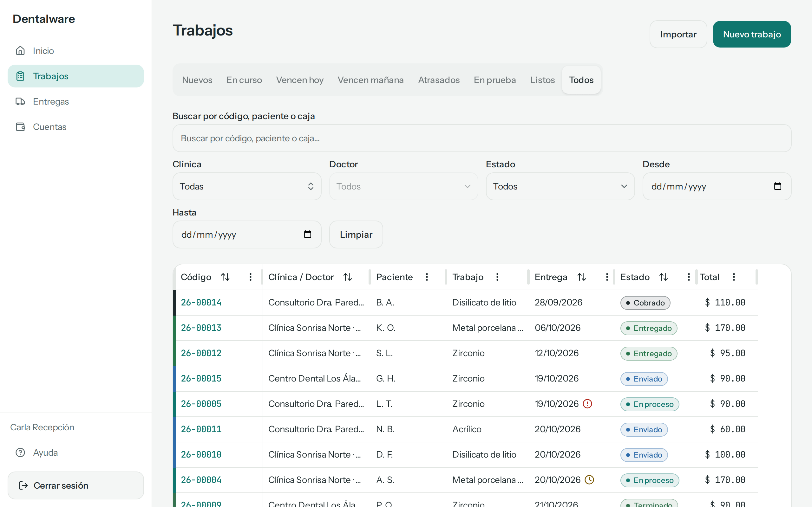Open Paciente column three-dot menu
812x507 pixels.
coord(427,277)
